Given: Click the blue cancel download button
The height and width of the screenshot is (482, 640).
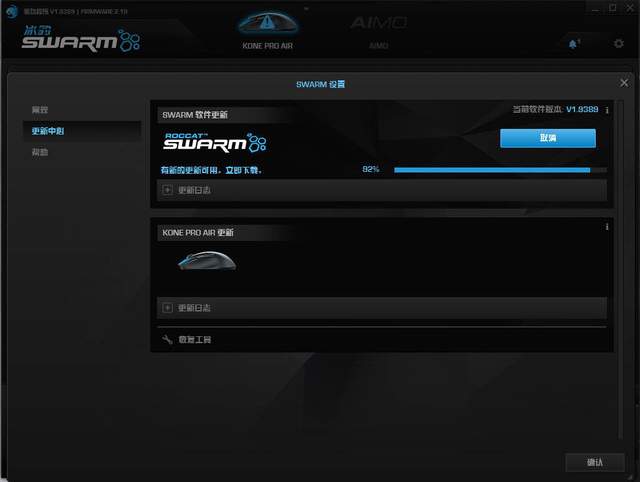Looking at the screenshot, I should [x=548, y=138].
